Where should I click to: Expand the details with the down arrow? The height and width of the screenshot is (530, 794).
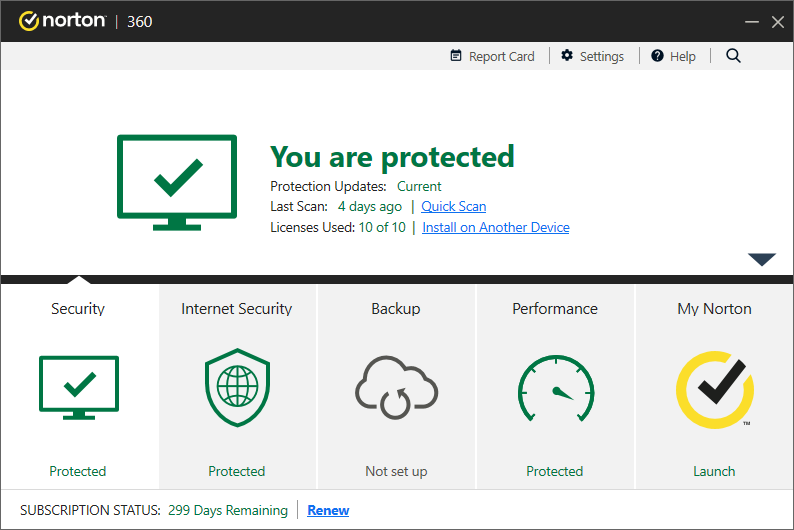761,260
